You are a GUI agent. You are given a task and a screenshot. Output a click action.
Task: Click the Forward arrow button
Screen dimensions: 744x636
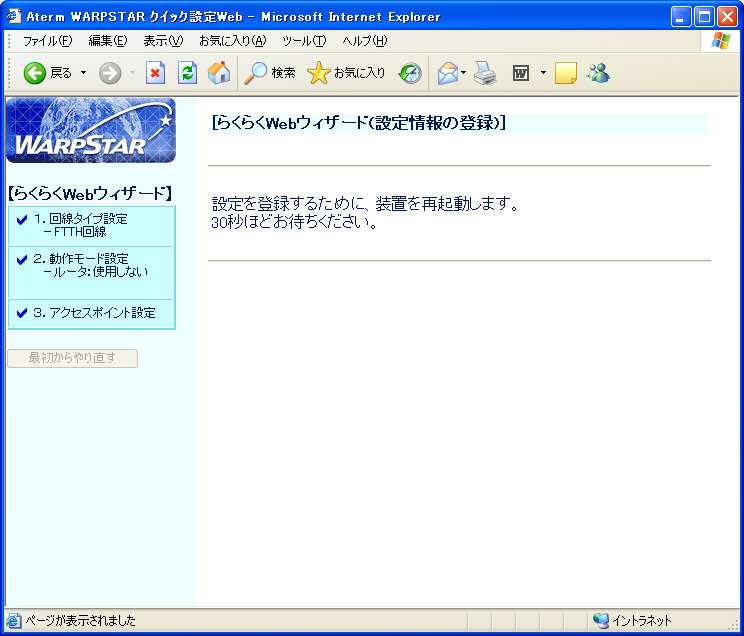(109, 73)
